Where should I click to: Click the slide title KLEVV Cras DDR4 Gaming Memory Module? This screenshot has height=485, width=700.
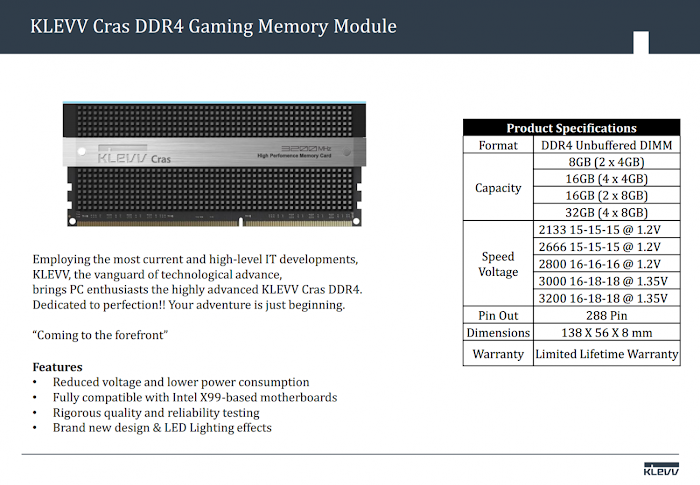[x=213, y=26]
